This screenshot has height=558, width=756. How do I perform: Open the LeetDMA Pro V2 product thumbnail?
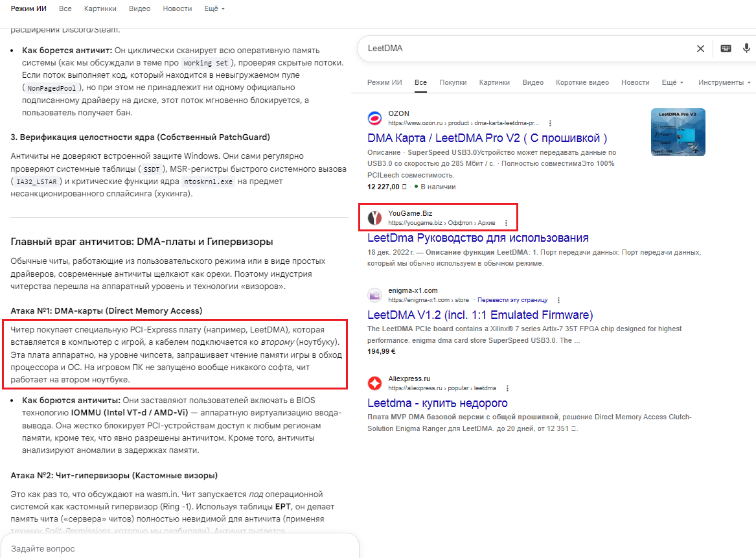click(x=678, y=132)
